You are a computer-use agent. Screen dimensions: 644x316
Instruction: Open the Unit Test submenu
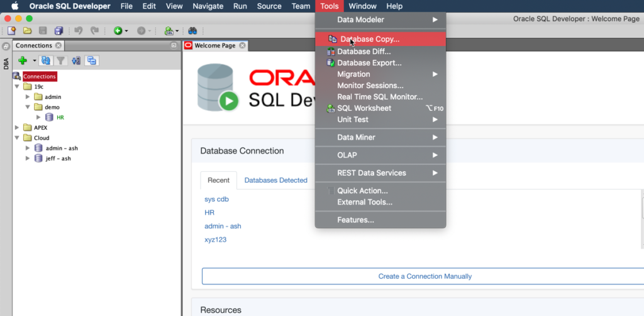pos(380,120)
